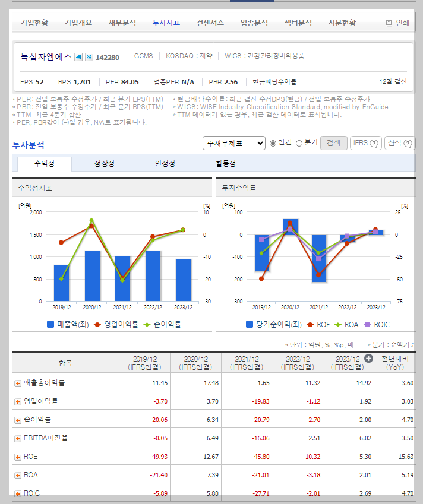Open the 지분현황 tab
This screenshot has width=423, height=504.
342,23
